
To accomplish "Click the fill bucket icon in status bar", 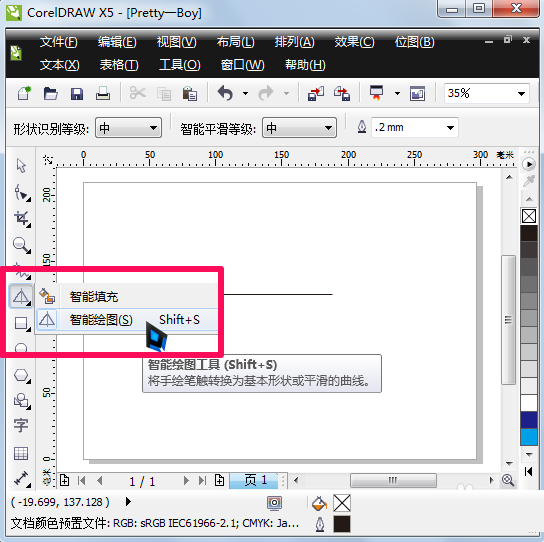I will click(319, 503).
